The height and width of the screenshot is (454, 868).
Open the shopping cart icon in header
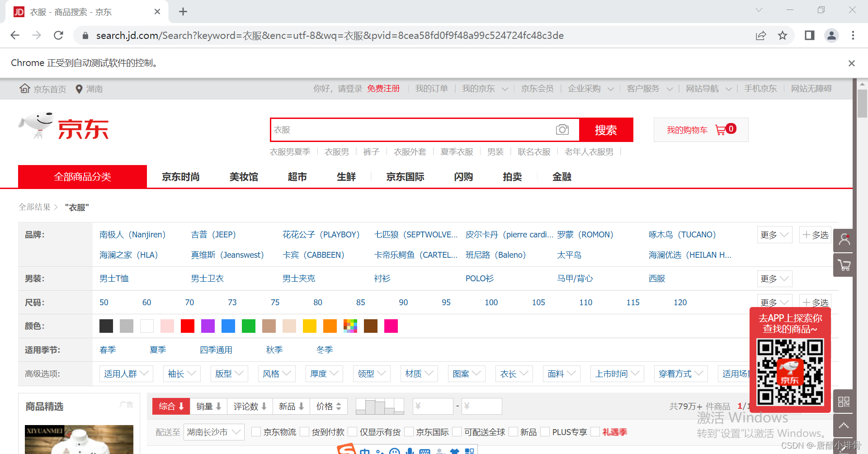721,130
